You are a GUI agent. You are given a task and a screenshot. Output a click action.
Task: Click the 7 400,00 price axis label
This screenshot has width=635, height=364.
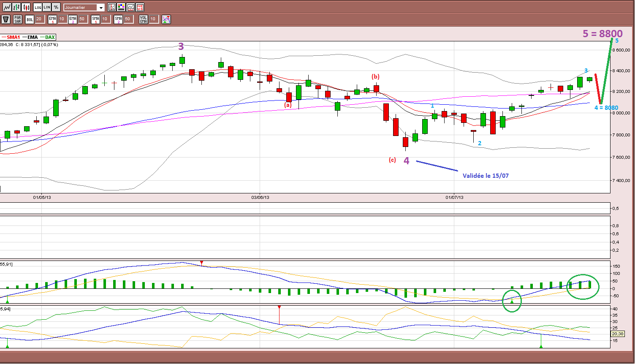621,180
